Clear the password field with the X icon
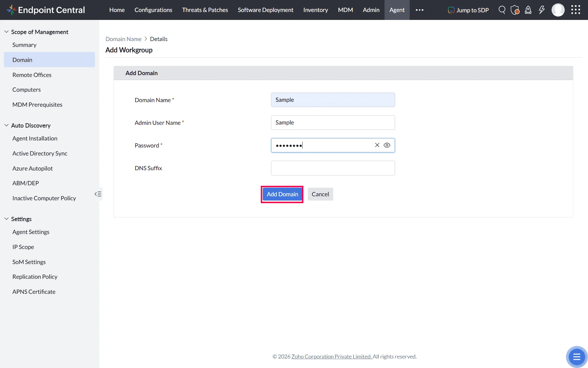The image size is (588, 368). (x=377, y=145)
